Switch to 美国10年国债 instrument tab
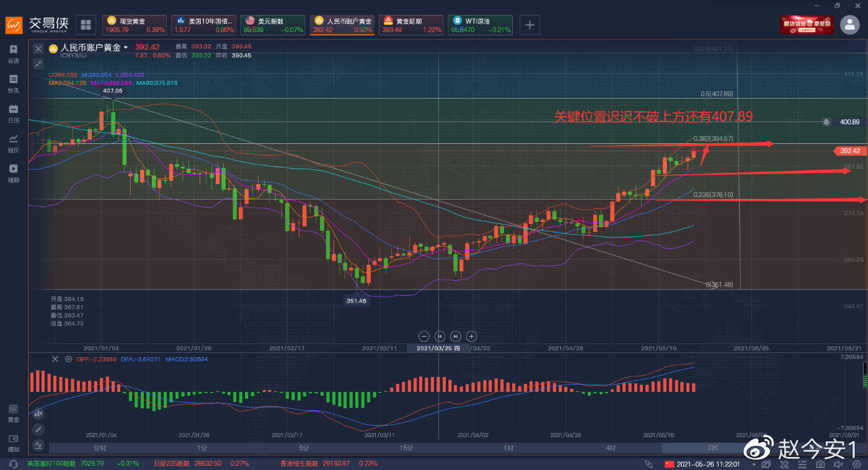The height and width of the screenshot is (470, 868). 203,25
